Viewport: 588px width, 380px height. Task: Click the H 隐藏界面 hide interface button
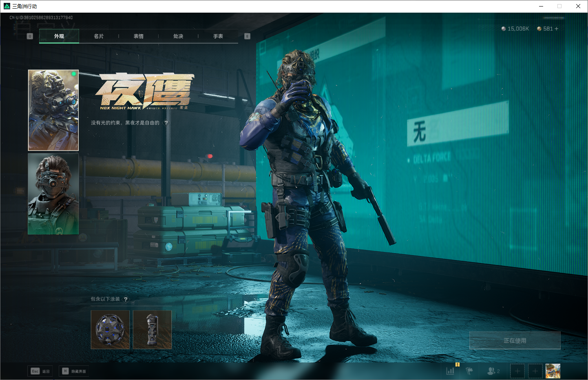74,371
